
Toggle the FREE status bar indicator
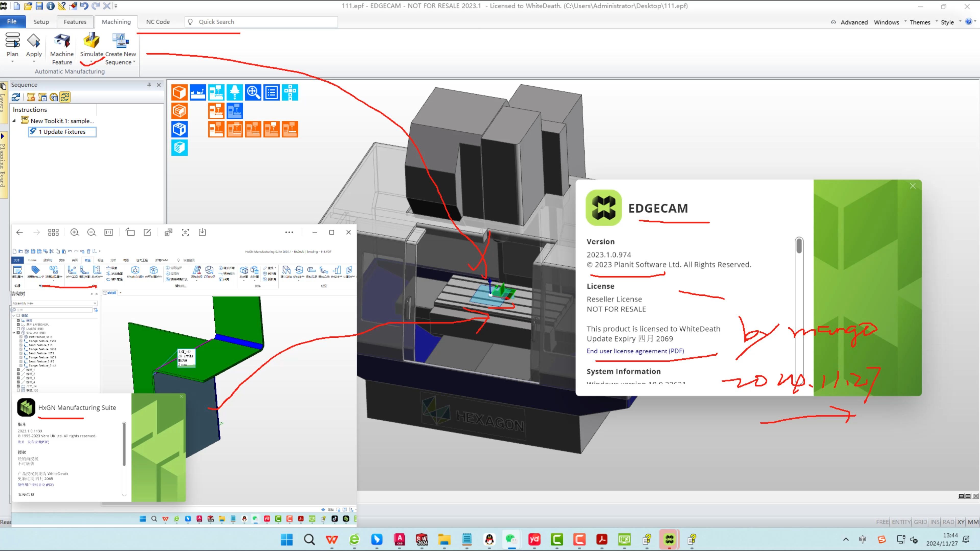pyautogui.click(x=882, y=522)
